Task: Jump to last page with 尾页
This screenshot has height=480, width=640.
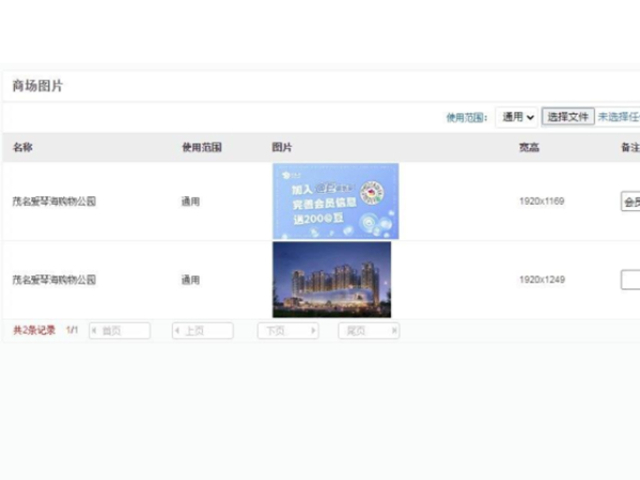Action: tap(369, 331)
